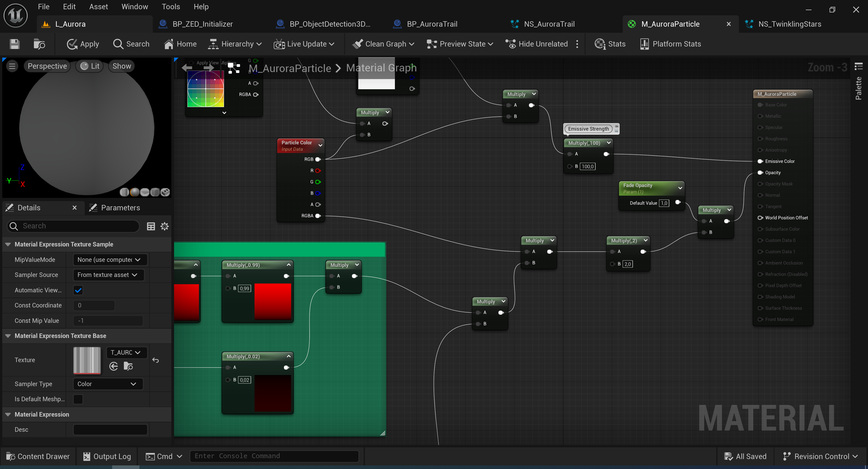
Task: Close the M_AuroraParticle tab
Action: coord(729,24)
